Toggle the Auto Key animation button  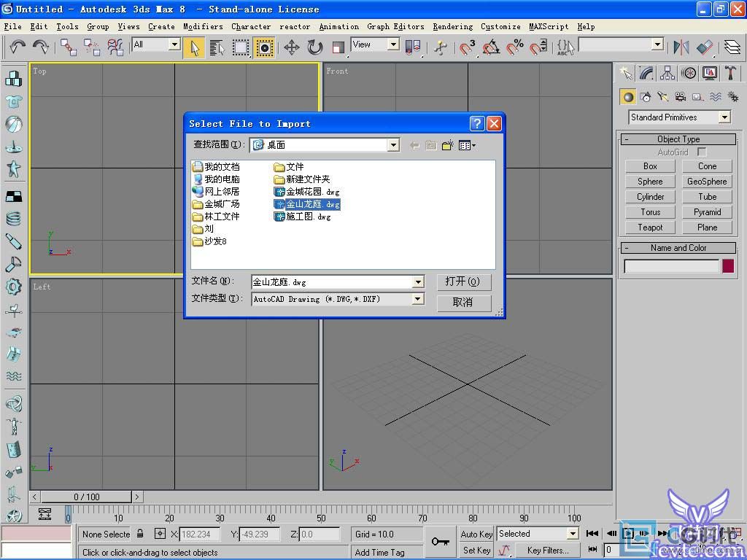tap(476, 534)
